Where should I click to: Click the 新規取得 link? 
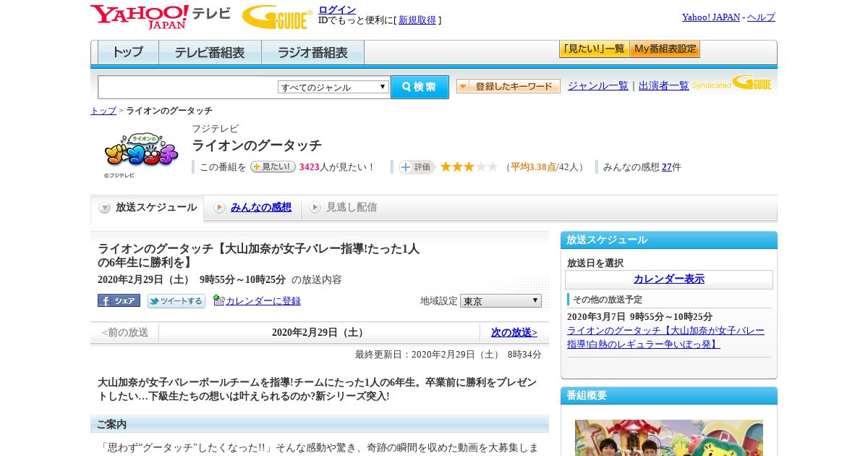(x=417, y=20)
